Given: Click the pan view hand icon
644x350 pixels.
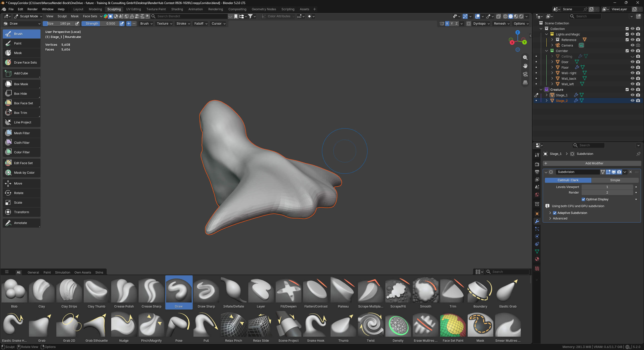Looking at the screenshot, I should click(x=525, y=66).
